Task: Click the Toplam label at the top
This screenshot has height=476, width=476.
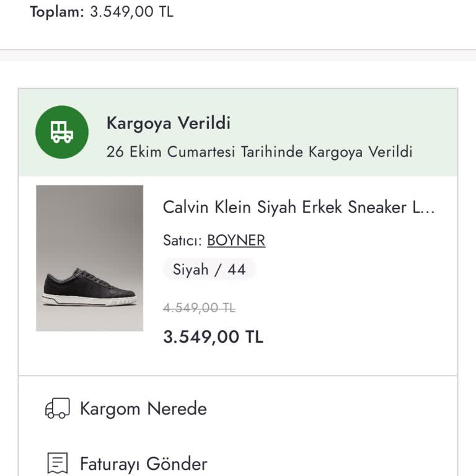Action: [56, 12]
